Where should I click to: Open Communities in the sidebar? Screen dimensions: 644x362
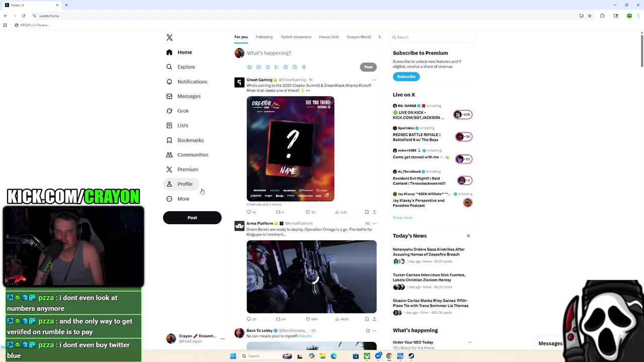(187, 155)
